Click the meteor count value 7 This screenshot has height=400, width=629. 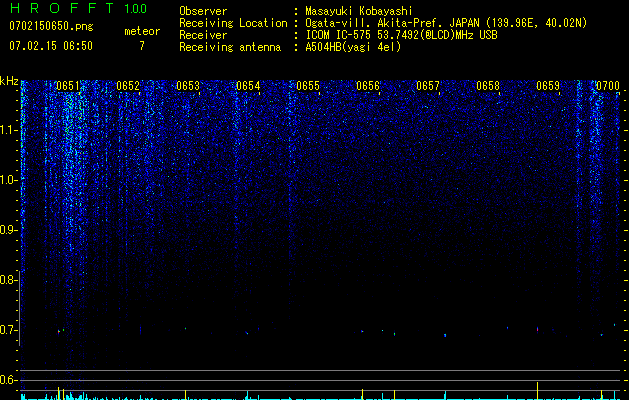pos(142,46)
